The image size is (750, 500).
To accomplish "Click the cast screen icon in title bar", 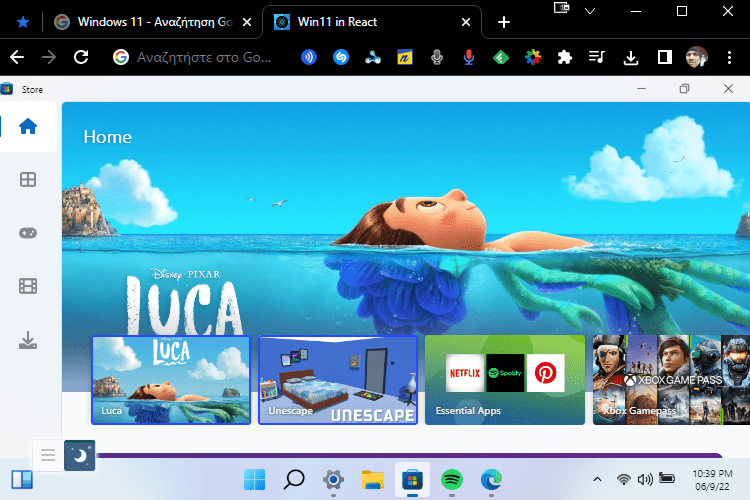I will point(562,8).
